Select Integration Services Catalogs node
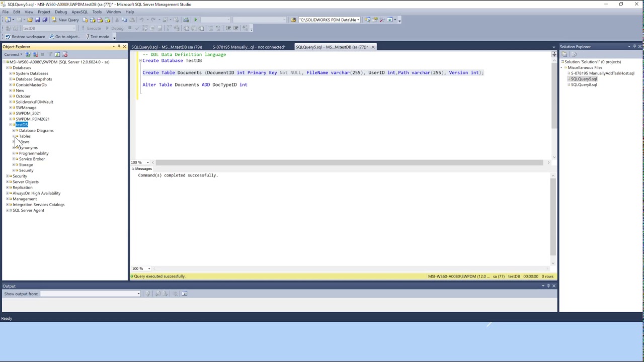 pyautogui.click(x=38, y=205)
